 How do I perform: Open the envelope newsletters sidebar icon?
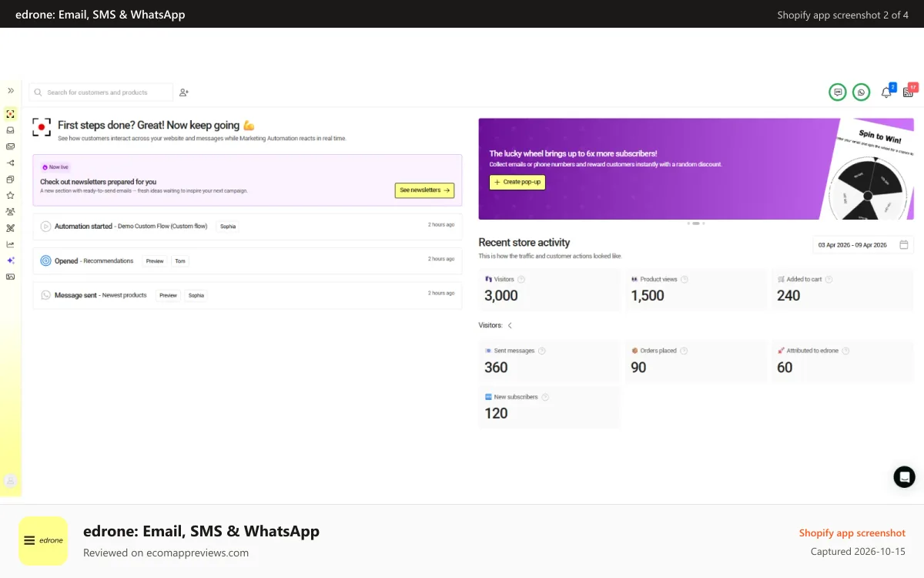click(10, 146)
